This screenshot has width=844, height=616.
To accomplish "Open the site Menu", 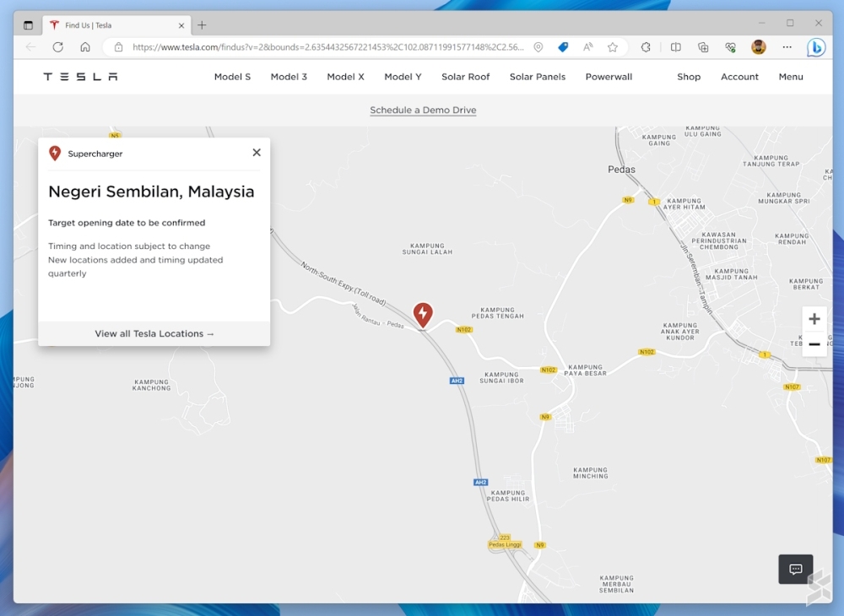I will (791, 77).
